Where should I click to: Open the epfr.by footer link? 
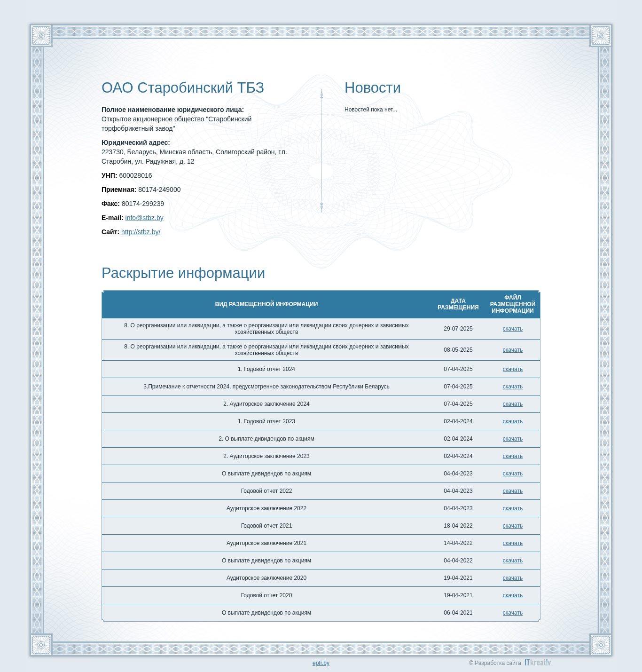[321, 663]
